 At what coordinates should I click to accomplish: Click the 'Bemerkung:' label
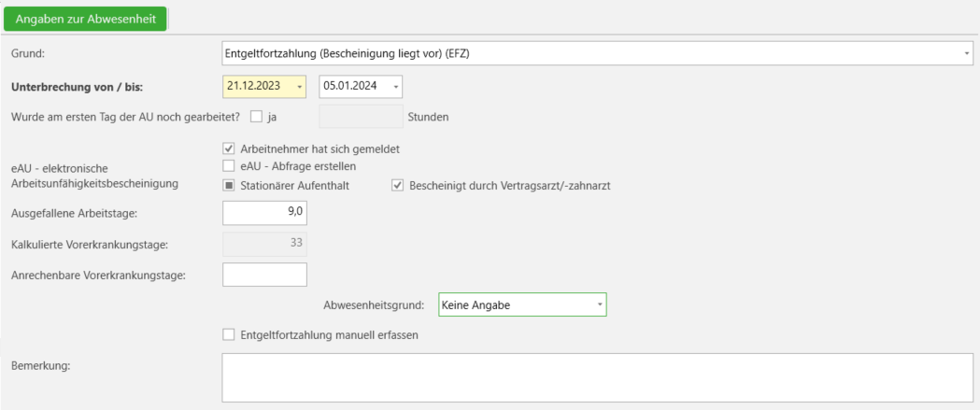(x=40, y=365)
